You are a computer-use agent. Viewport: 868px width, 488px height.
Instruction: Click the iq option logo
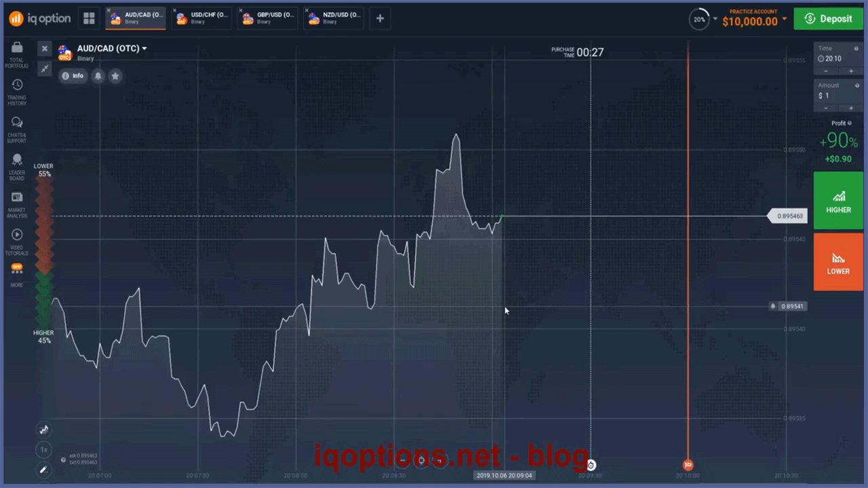click(39, 19)
